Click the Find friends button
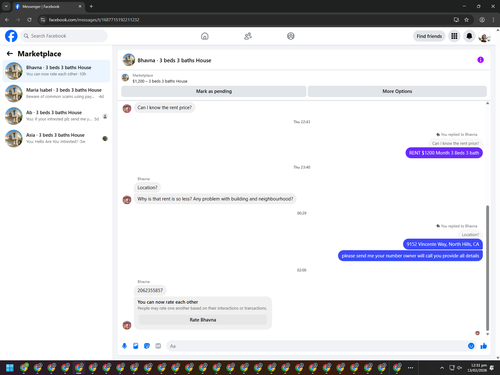The width and height of the screenshot is (500, 375). (x=429, y=36)
